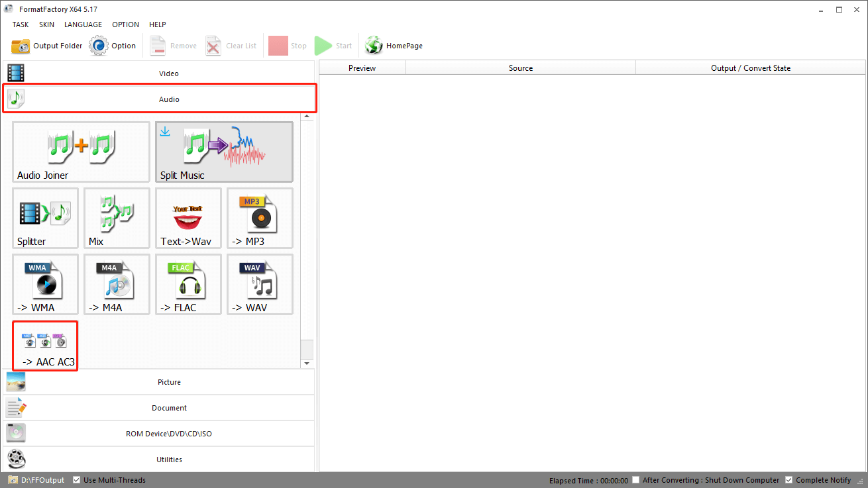Open the LANGUAGE menu
This screenshot has width=868, height=488.
83,24
